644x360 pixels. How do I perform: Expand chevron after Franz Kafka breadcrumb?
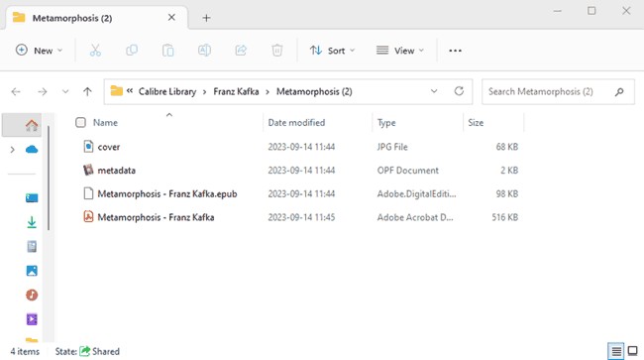(268, 91)
